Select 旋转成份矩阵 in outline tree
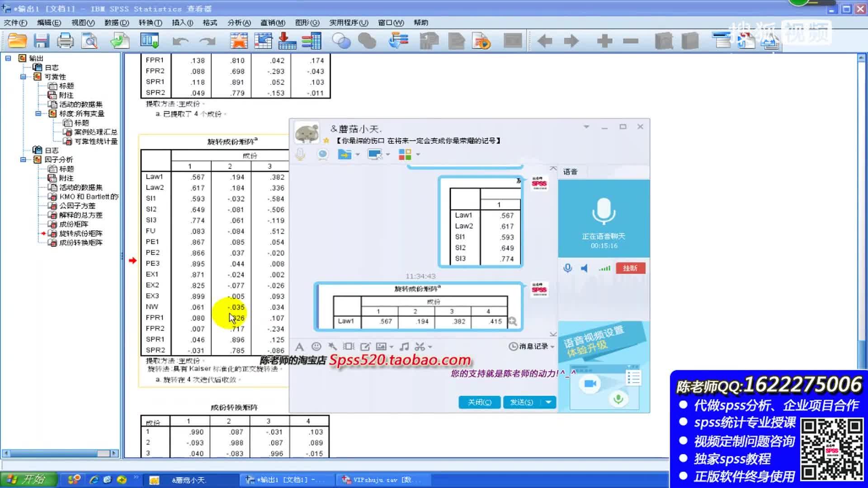This screenshot has width=868, height=488. tap(80, 234)
